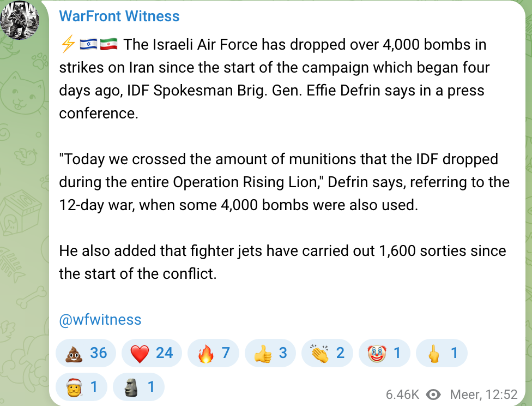Click the moai statue reaction
Viewport: 532px width, 406px height.
[138, 387]
